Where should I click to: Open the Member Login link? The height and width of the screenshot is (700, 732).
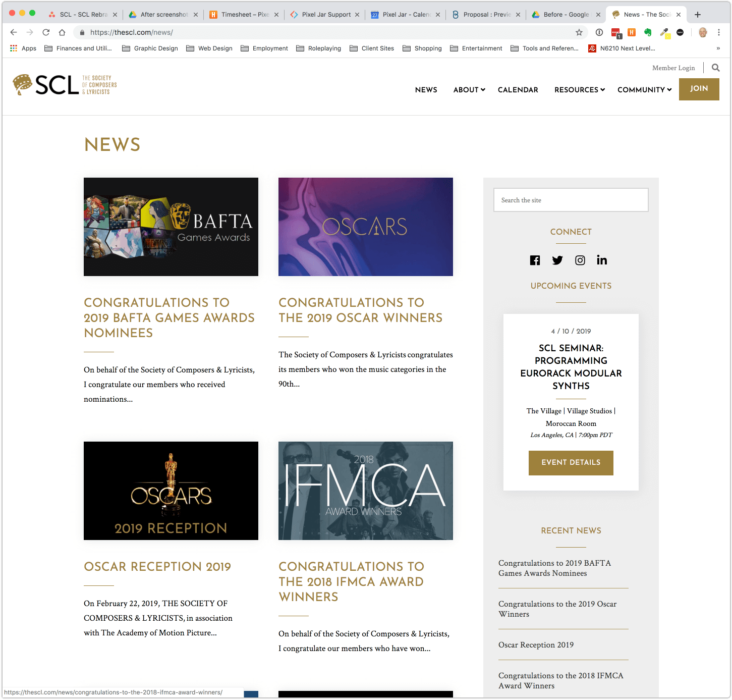[x=673, y=68]
